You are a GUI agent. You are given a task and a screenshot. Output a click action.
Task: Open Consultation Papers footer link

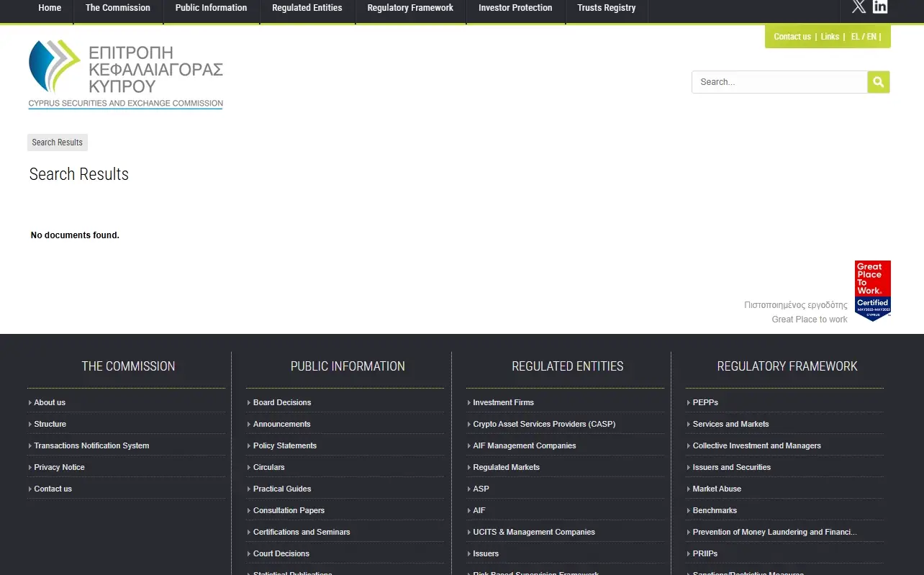(x=289, y=510)
